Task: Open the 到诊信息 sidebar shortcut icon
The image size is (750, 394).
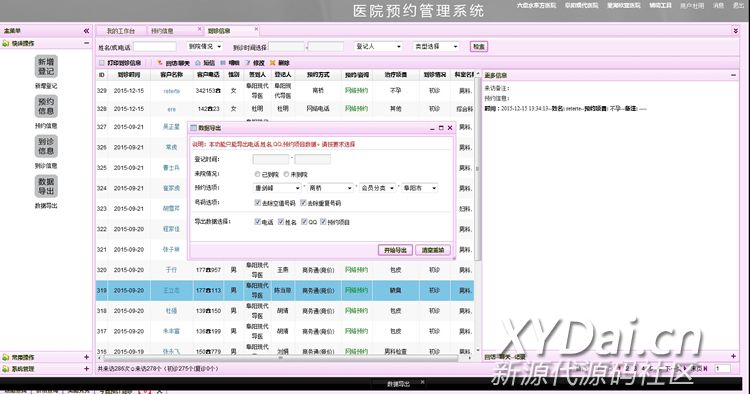Action: [46, 146]
